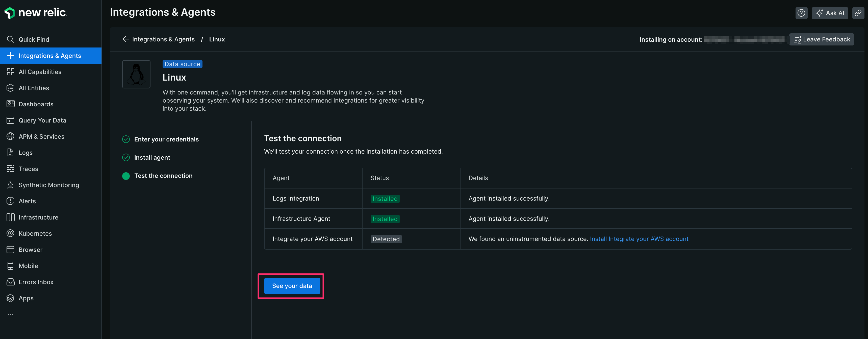This screenshot has width=868, height=339.
Task: Select APM & Services in the sidebar
Action: click(x=41, y=136)
